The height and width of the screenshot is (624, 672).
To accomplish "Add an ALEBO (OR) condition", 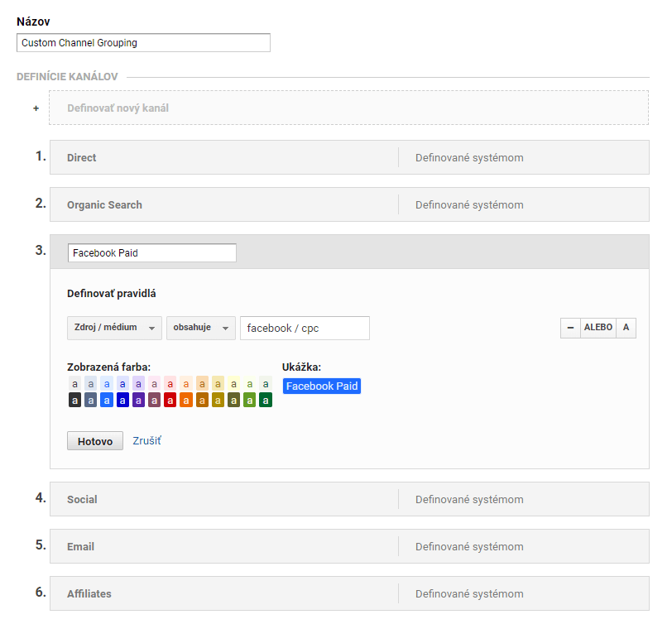I will tap(598, 328).
